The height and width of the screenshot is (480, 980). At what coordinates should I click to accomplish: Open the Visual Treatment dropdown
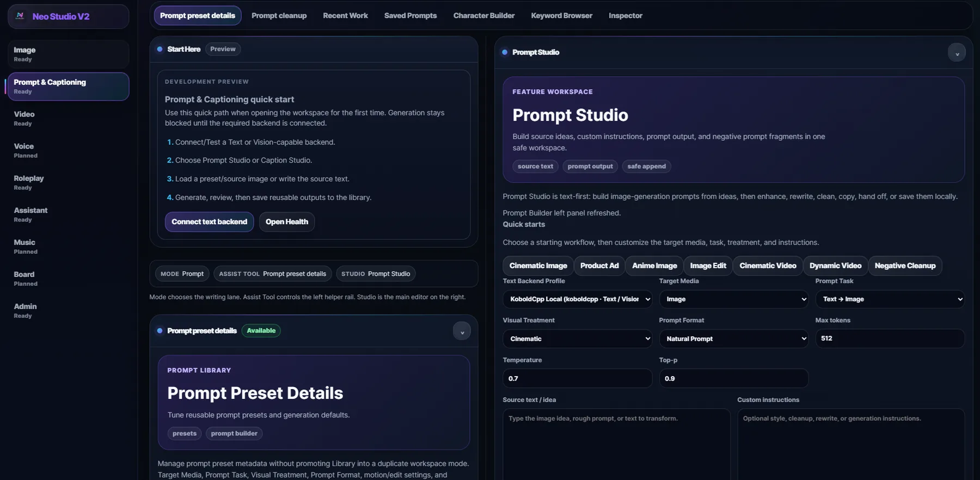coord(577,339)
